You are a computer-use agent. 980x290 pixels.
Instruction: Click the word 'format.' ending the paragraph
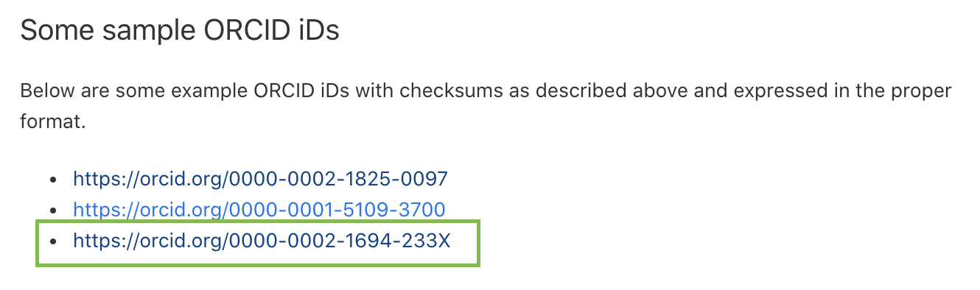click(53, 121)
